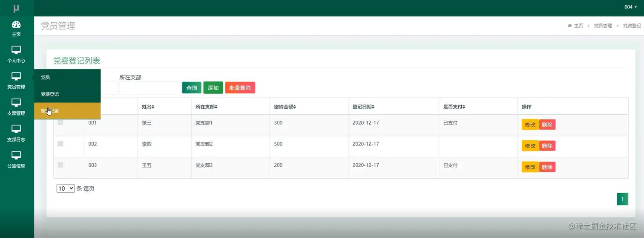Viewport: 644px width, 238px height.
Task: Click the name cell 王五
Action: click(x=147, y=165)
